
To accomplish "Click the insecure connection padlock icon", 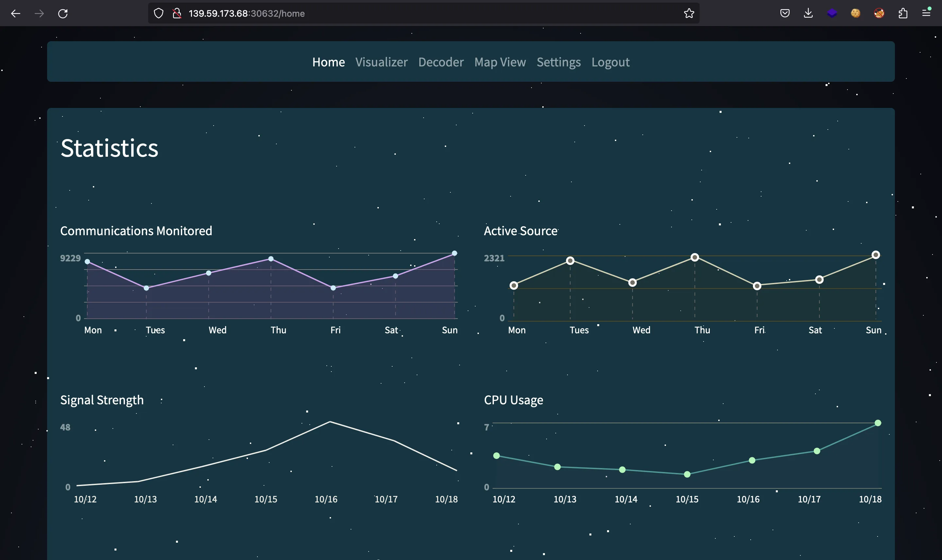I will (177, 14).
